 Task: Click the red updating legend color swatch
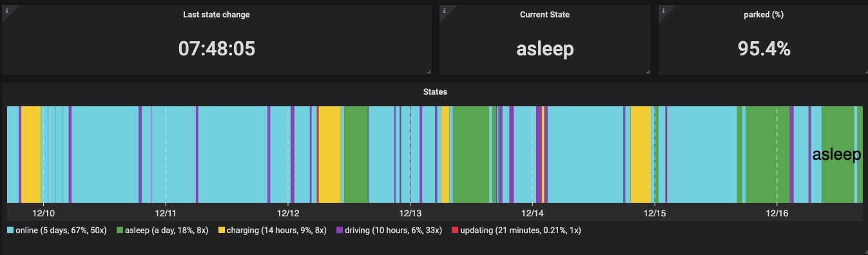point(454,230)
